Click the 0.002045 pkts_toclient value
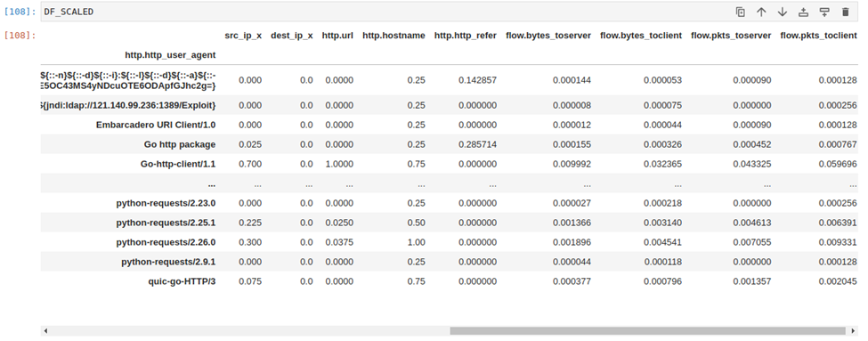The width and height of the screenshot is (868, 341). coord(838,281)
